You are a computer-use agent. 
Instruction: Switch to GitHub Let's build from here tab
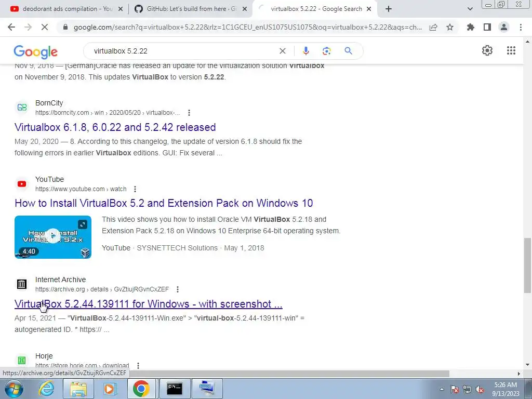click(191, 9)
